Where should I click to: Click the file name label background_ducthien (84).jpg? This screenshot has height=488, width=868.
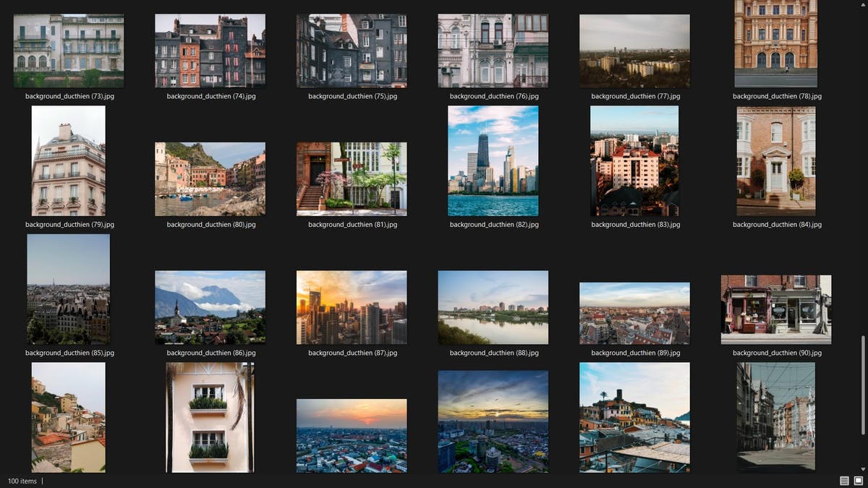(x=777, y=225)
